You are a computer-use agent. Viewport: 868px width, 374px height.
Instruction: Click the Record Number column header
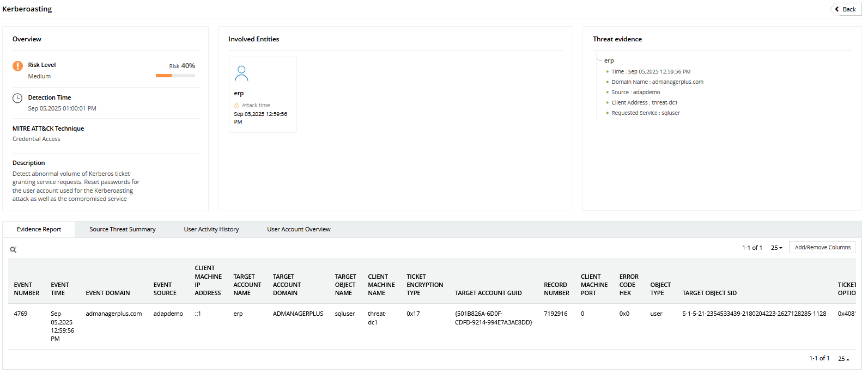pyautogui.click(x=556, y=289)
